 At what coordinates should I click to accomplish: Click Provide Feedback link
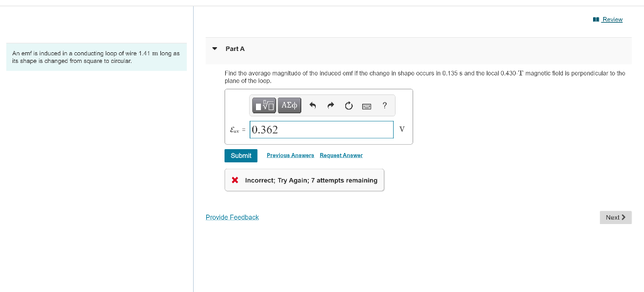click(232, 217)
